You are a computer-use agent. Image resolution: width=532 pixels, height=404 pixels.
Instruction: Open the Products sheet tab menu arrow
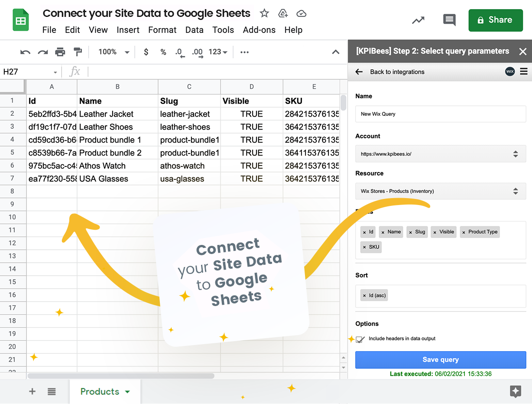(127, 392)
